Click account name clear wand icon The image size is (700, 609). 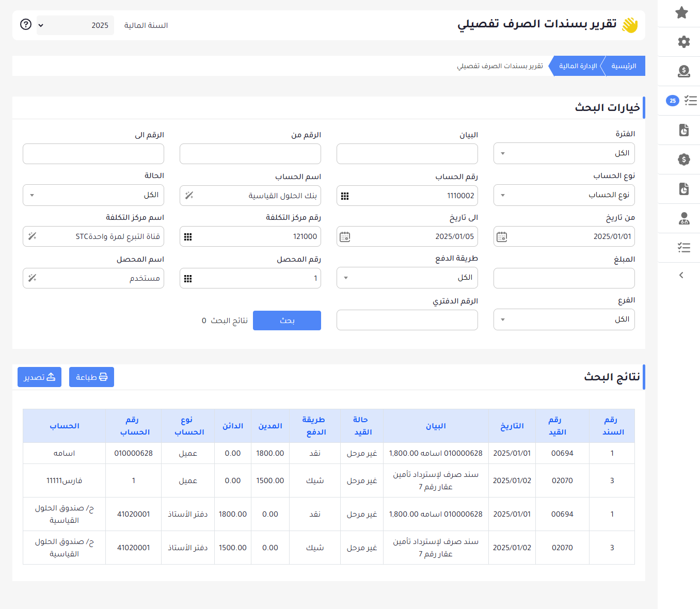[x=189, y=196]
